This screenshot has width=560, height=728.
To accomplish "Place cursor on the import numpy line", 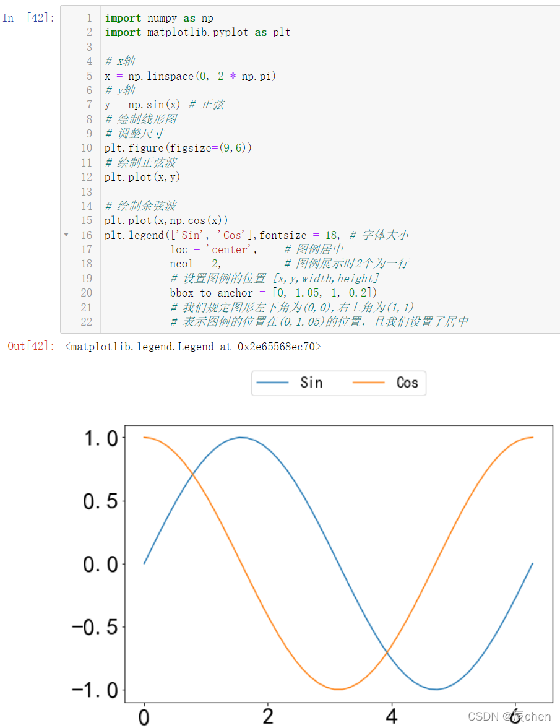I will [159, 18].
